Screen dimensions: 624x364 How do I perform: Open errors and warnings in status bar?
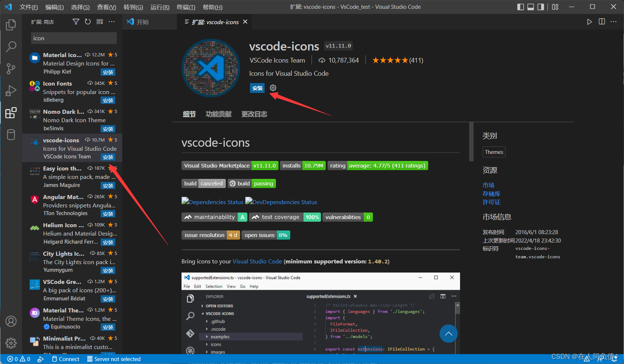[19, 359]
